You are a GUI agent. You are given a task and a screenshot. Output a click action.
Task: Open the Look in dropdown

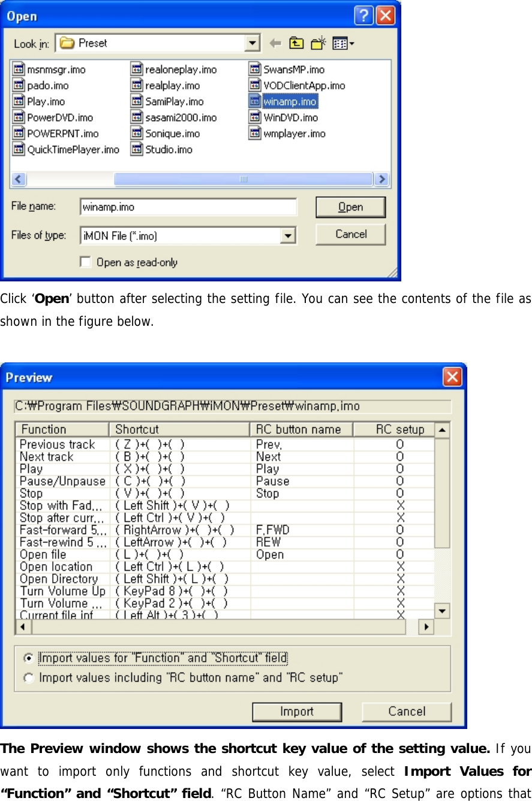[253, 43]
